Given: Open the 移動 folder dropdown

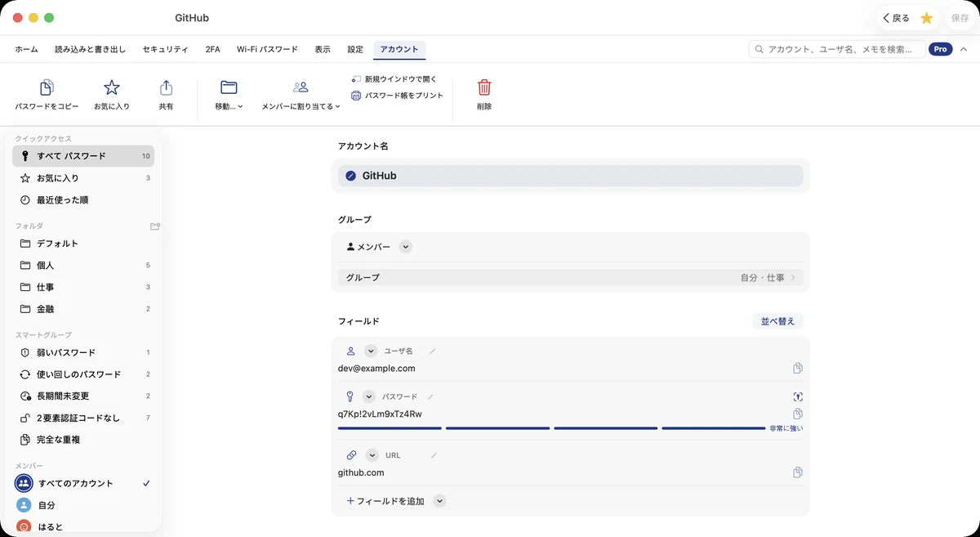Looking at the screenshot, I should (x=229, y=95).
